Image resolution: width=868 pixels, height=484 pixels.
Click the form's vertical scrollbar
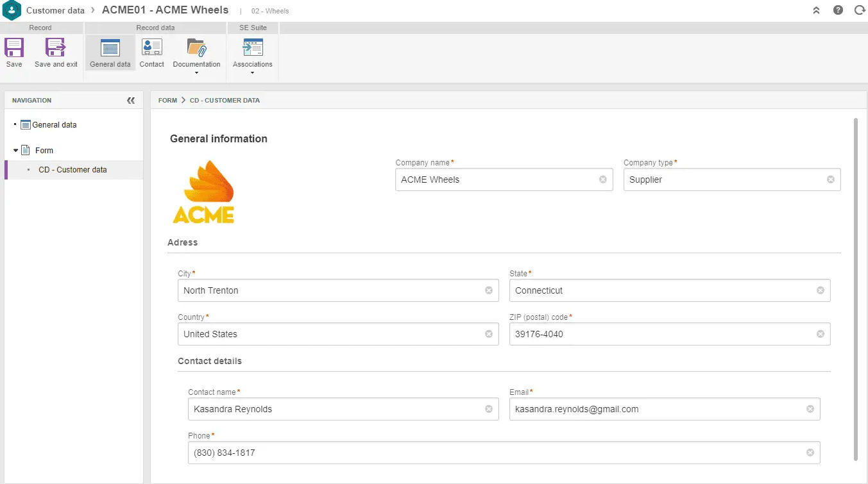(x=856, y=288)
